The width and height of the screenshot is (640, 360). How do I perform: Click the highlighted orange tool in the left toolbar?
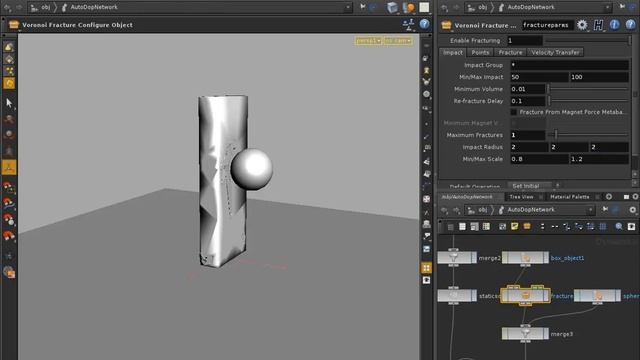coord(9,167)
